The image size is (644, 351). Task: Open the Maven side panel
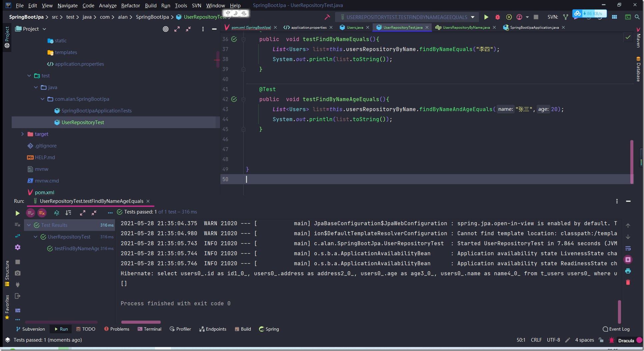click(x=638, y=37)
